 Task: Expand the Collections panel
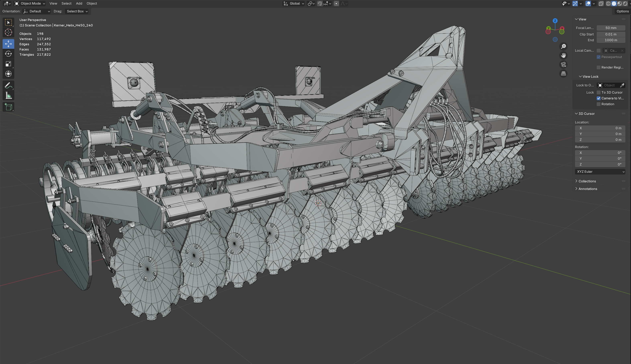587,181
